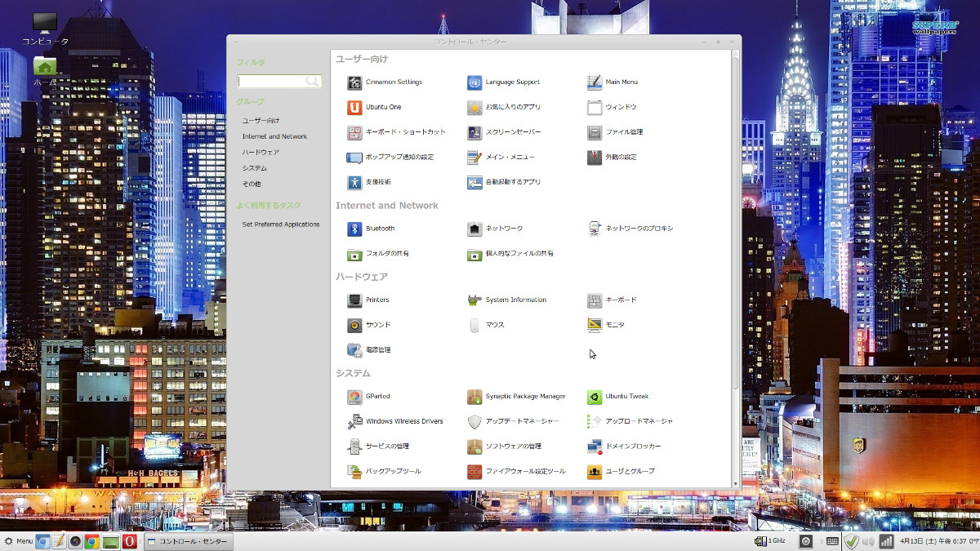This screenshot has width=980, height=551.
Task: Open 個人的なファイルの共有 settings
Action: tap(510, 254)
